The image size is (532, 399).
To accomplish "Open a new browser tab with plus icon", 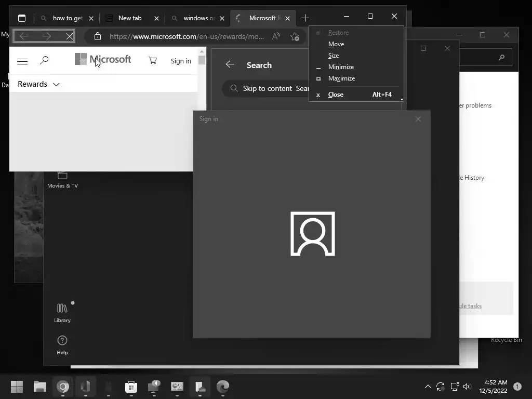I will (305, 18).
